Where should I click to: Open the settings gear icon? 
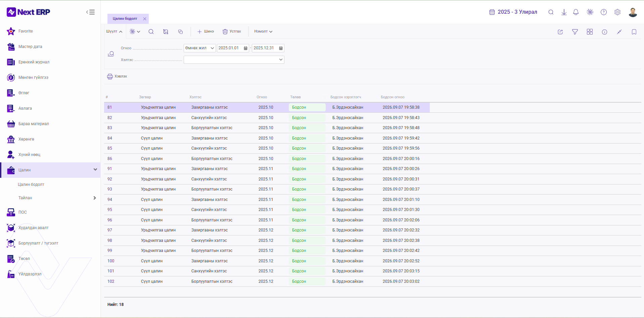(x=617, y=12)
